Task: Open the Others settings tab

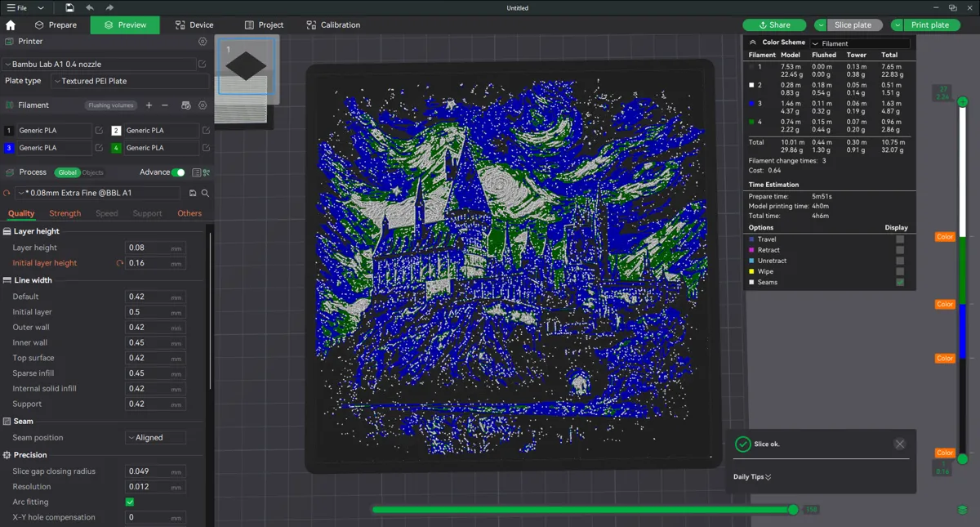Action: pyautogui.click(x=189, y=213)
